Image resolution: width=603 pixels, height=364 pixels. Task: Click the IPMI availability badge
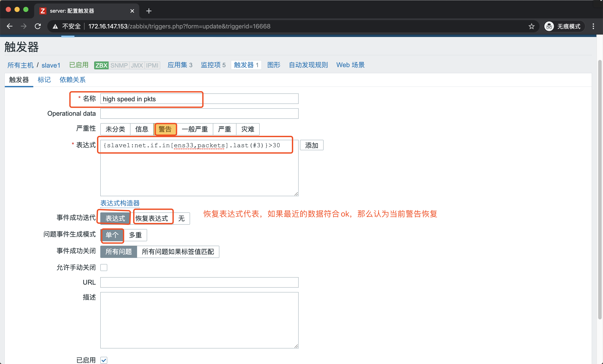tap(152, 65)
